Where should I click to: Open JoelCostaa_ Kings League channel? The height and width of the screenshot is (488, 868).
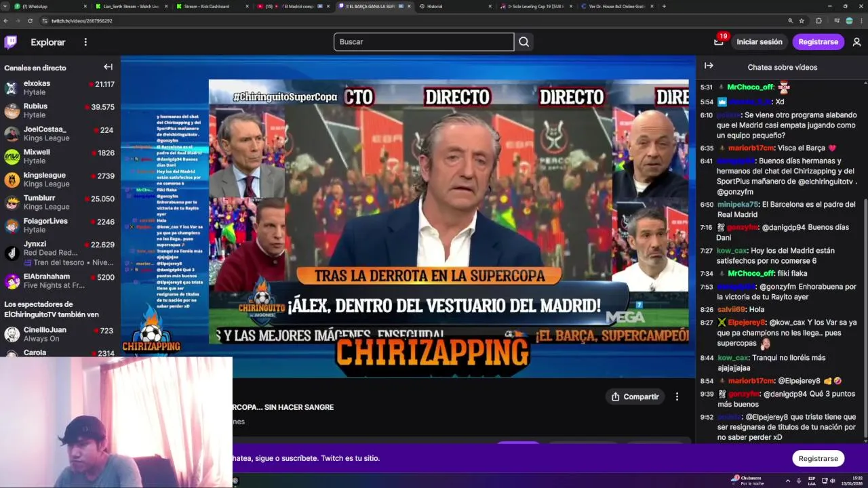(x=60, y=134)
